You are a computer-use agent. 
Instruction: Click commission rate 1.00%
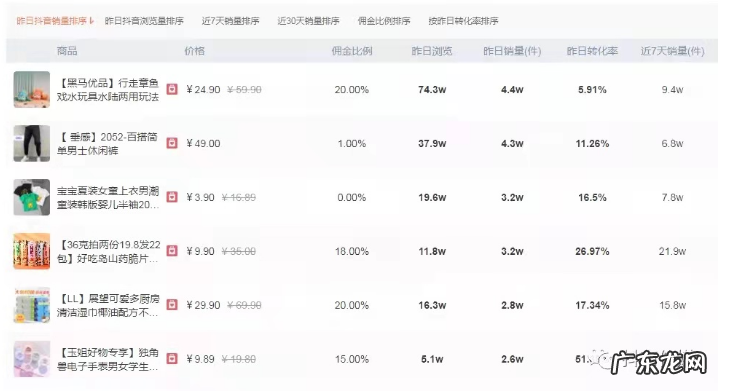pyautogui.click(x=352, y=143)
